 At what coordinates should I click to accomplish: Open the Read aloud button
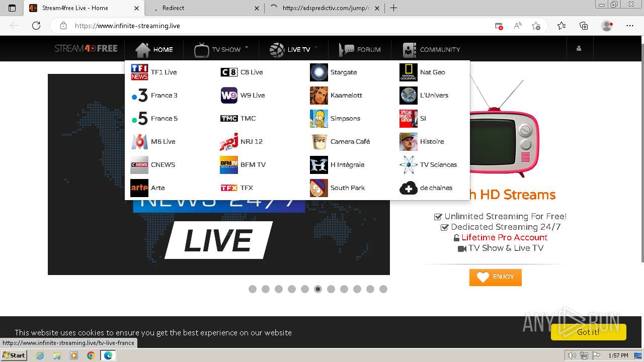click(517, 26)
